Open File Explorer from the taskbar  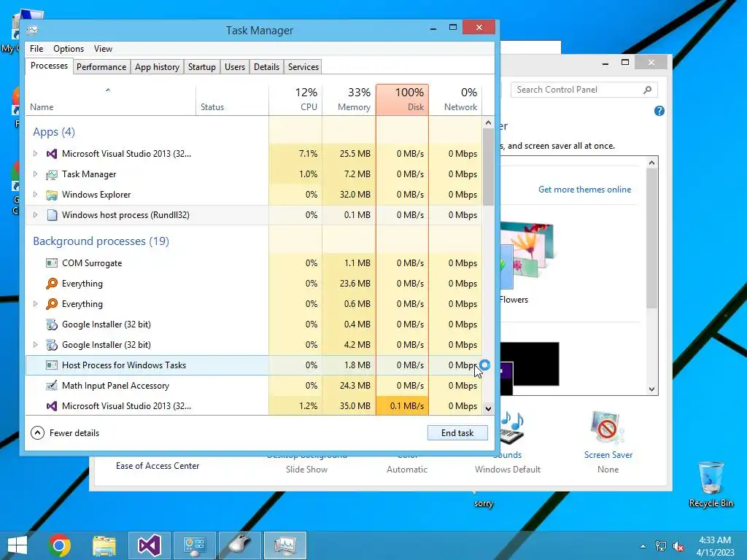click(x=104, y=545)
